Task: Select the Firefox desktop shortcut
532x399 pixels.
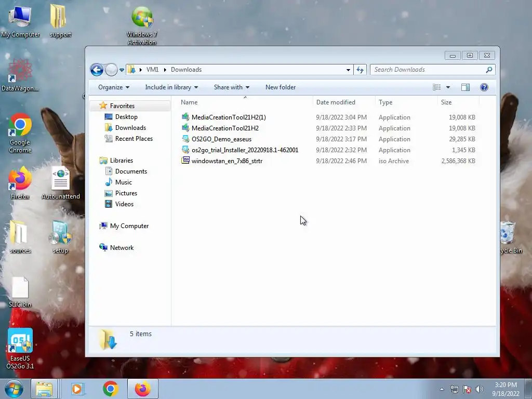Action: 20,183
